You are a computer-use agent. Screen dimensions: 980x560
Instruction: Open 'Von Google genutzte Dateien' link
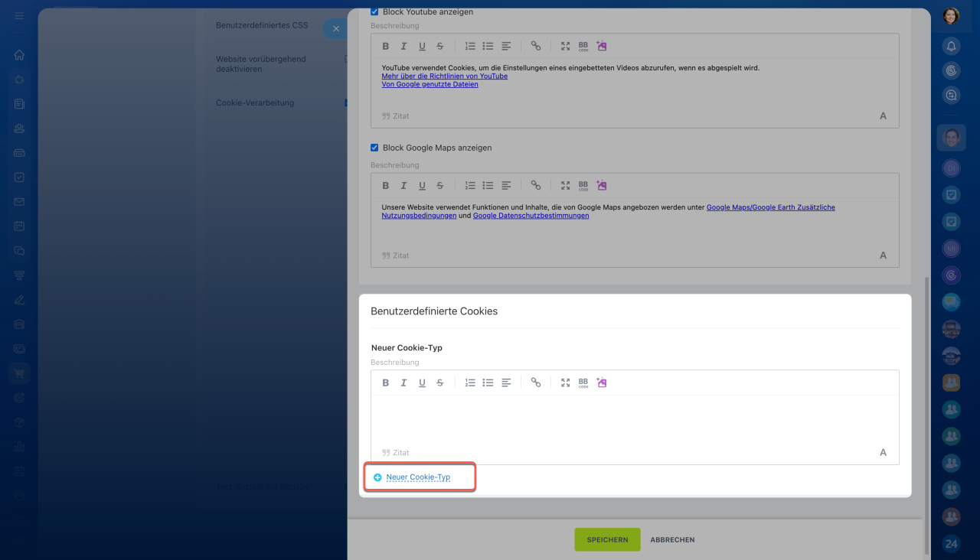coord(430,85)
